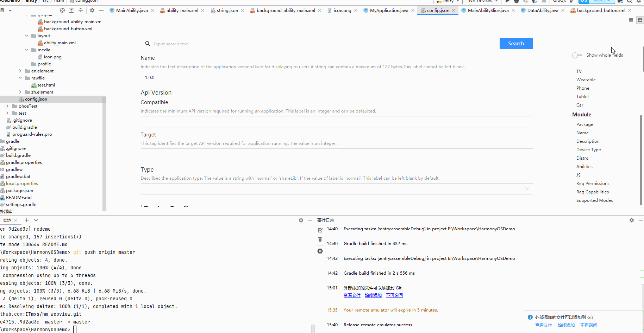Switch to visual form view of config
Image resolution: width=644 pixels, height=333 pixels.
[x=640, y=20]
